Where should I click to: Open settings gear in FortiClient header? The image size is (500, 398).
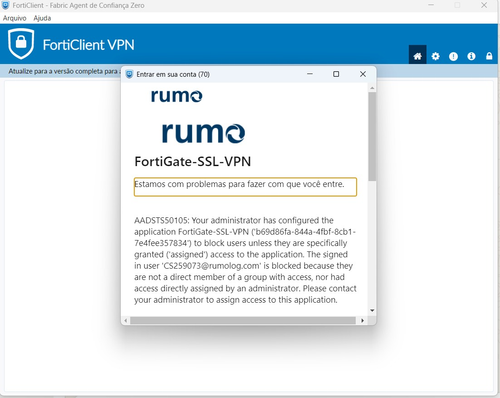[x=435, y=56]
